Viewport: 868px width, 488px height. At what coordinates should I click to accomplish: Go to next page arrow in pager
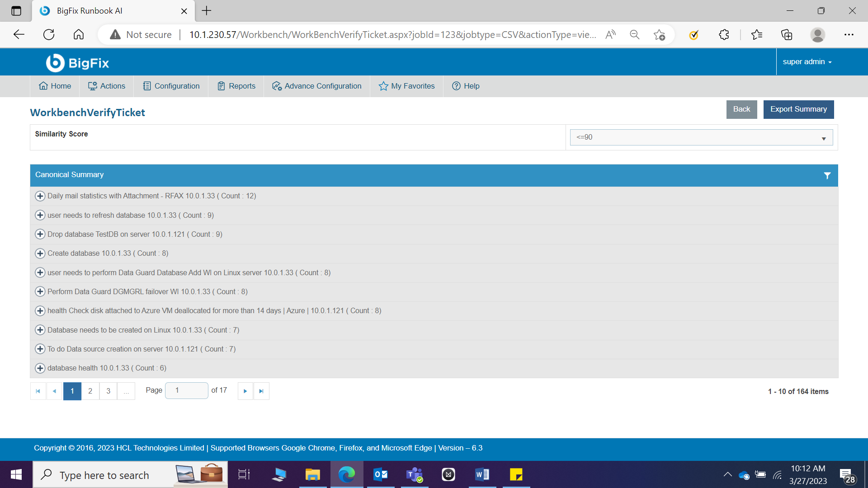[x=245, y=391]
